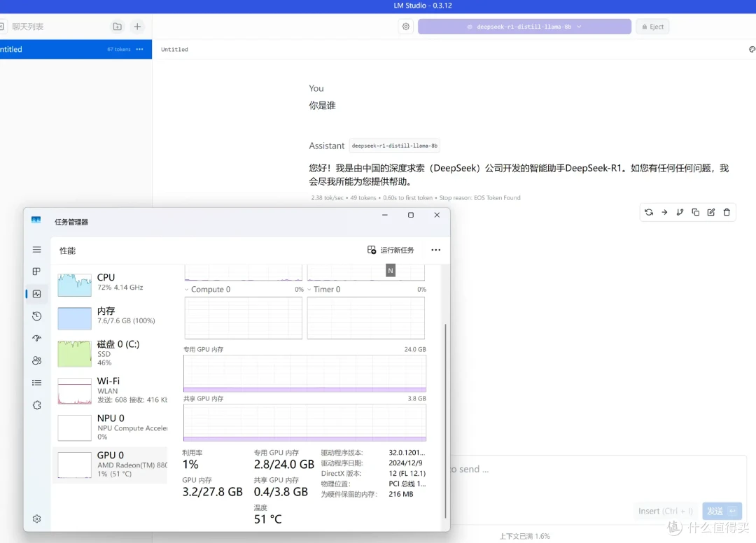Edit the assistant message
The height and width of the screenshot is (543, 756).
[x=711, y=212]
